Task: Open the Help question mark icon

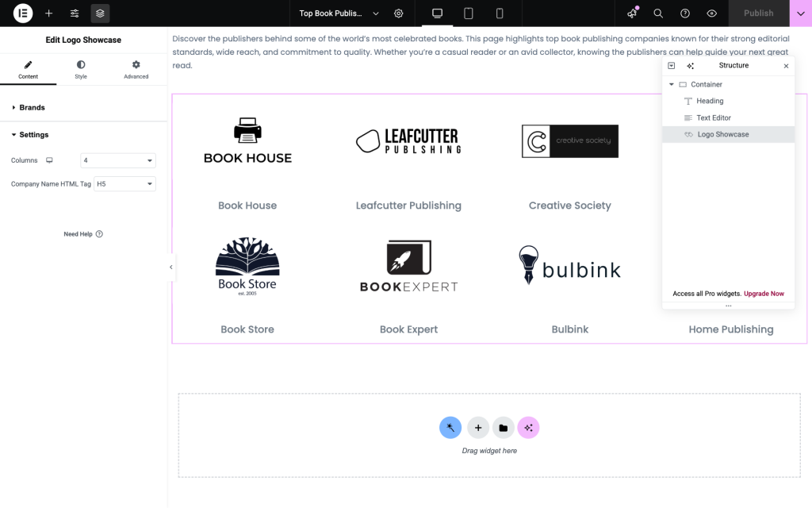Action: (x=684, y=13)
